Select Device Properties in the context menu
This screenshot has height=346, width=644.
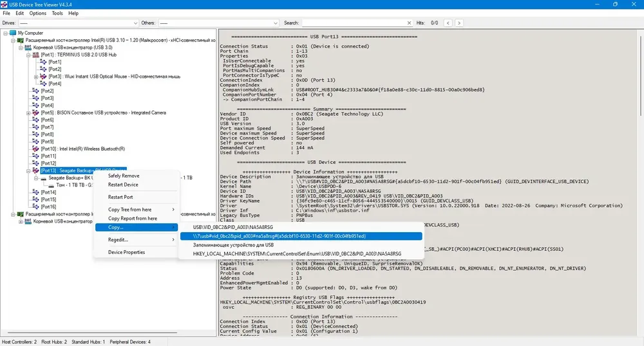[x=126, y=252]
